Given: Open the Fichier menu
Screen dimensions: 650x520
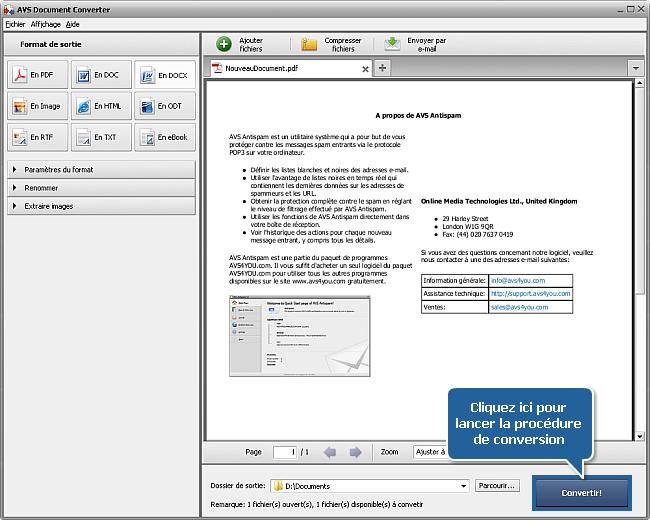Looking at the screenshot, I should [16, 23].
